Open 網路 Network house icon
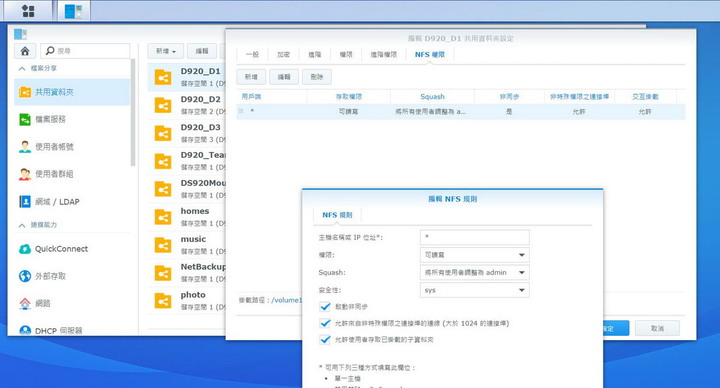The height and width of the screenshot is (388, 720). click(25, 304)
